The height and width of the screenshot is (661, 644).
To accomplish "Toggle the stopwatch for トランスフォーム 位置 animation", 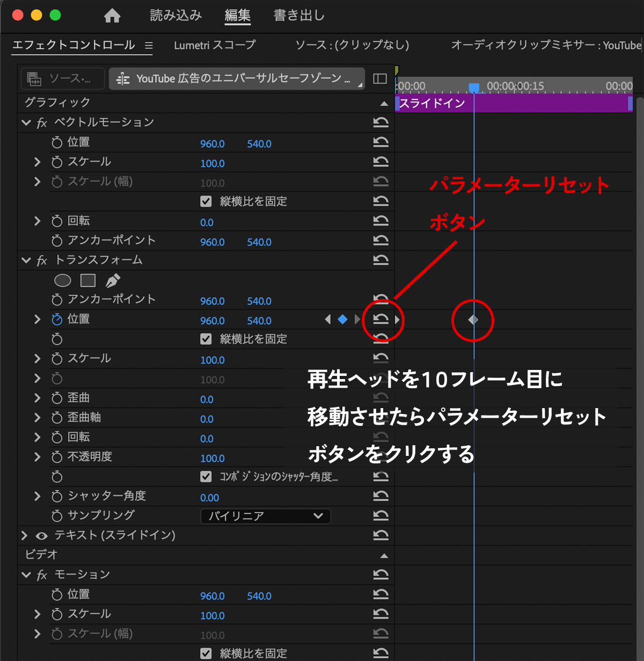I will 57,319.
